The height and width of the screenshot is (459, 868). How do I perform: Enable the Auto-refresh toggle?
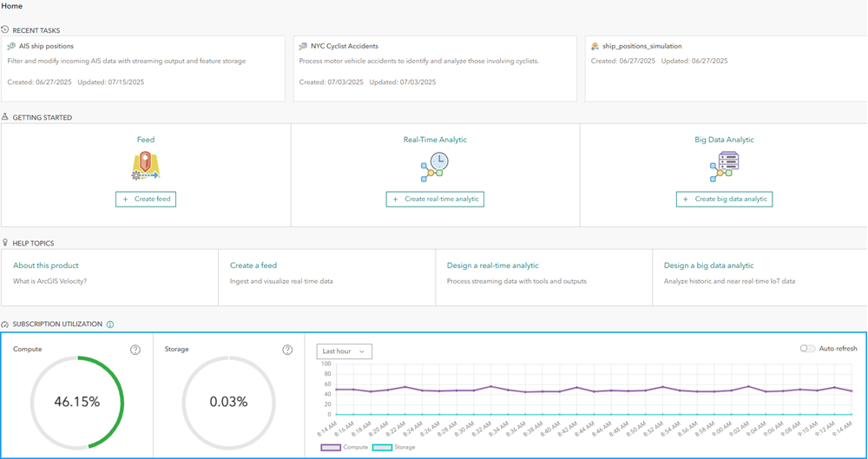click(x=807, y=349)
